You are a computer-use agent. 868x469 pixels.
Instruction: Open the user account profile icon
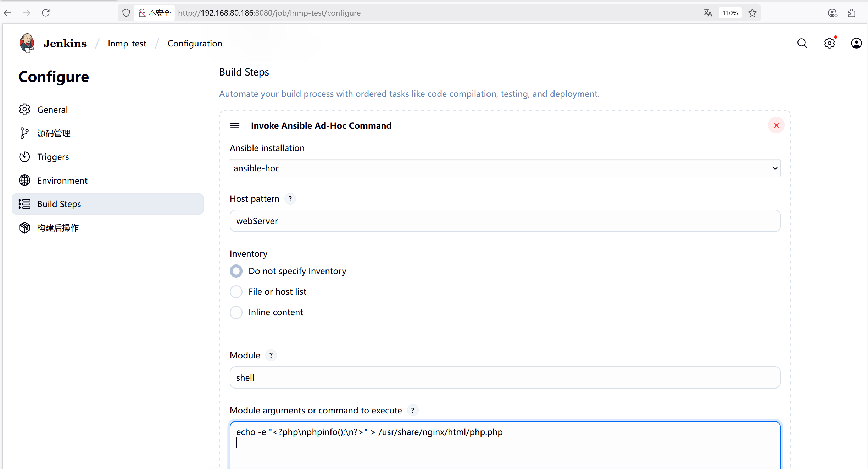point(856,43)
